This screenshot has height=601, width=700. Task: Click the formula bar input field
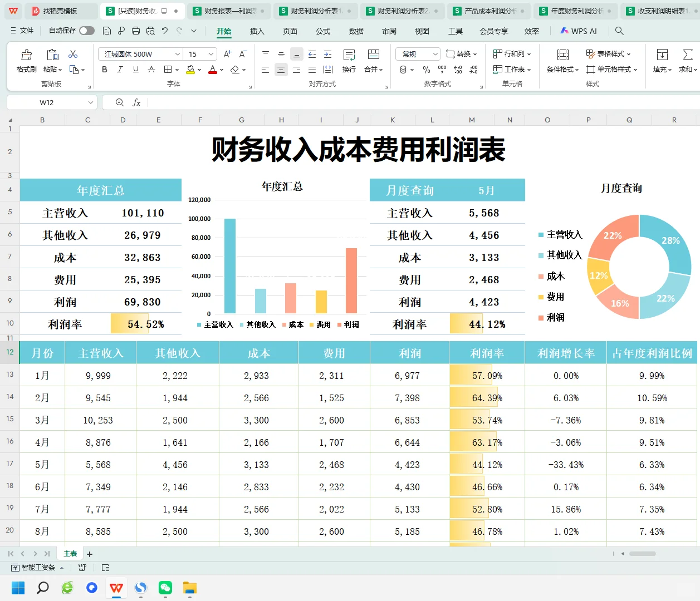click(423, 102)
